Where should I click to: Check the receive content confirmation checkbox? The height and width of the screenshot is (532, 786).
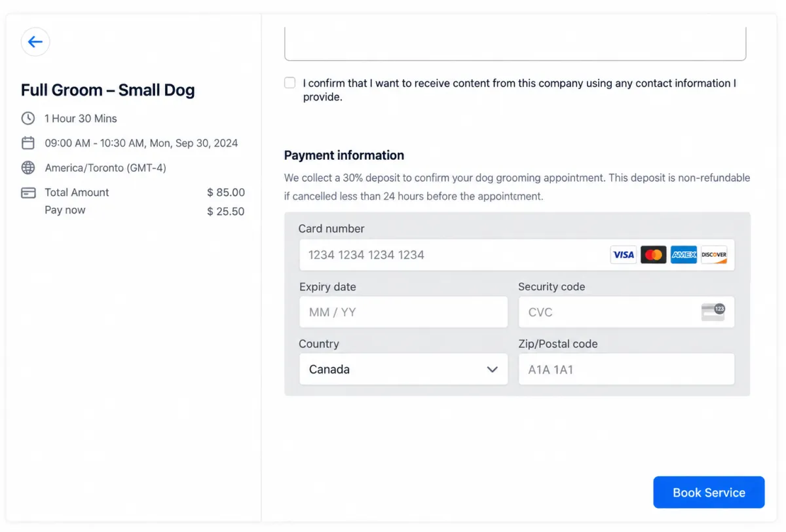[x=290, y=83]
